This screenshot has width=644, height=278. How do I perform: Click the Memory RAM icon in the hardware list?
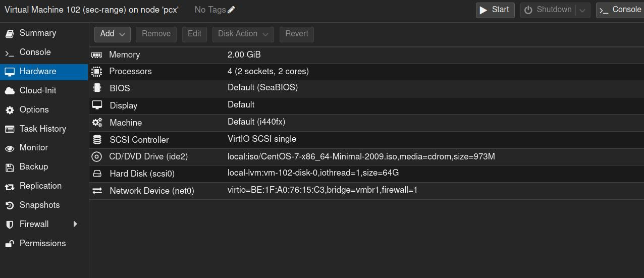[96, 54]
